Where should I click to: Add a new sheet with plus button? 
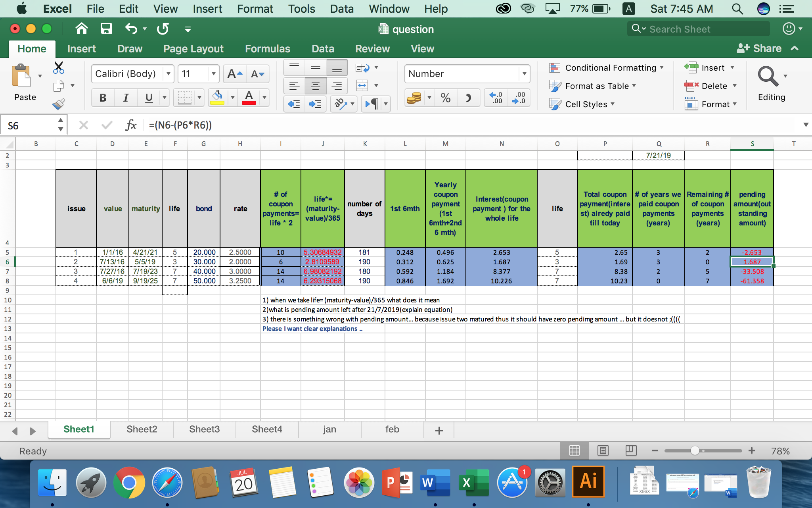click(x=439, y=431)
